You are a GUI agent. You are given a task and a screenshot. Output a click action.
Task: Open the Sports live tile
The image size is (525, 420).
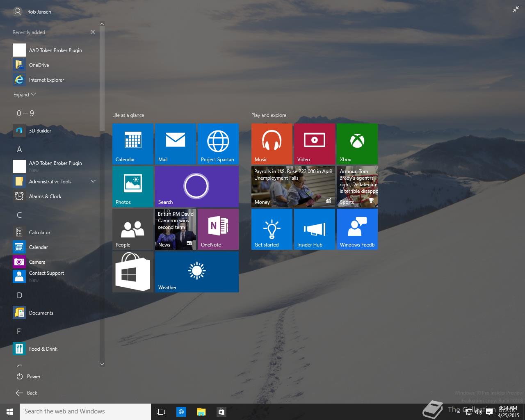357,187
